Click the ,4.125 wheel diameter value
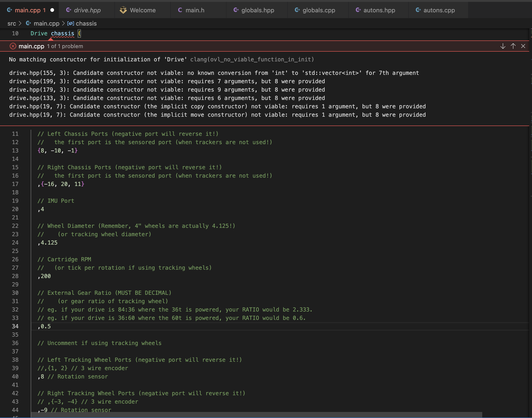The width and height of the screenshot is (532, 418). 47,243
